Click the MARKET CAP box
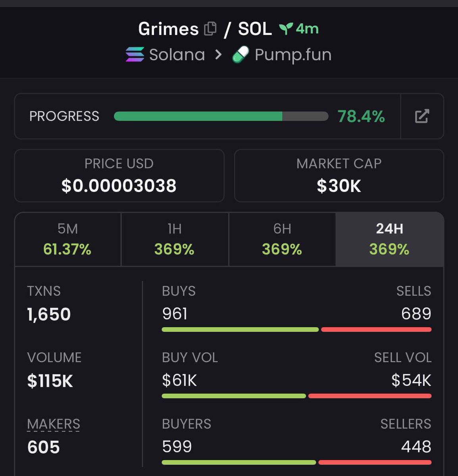The image size is (458, 476). tap(339, 176)
